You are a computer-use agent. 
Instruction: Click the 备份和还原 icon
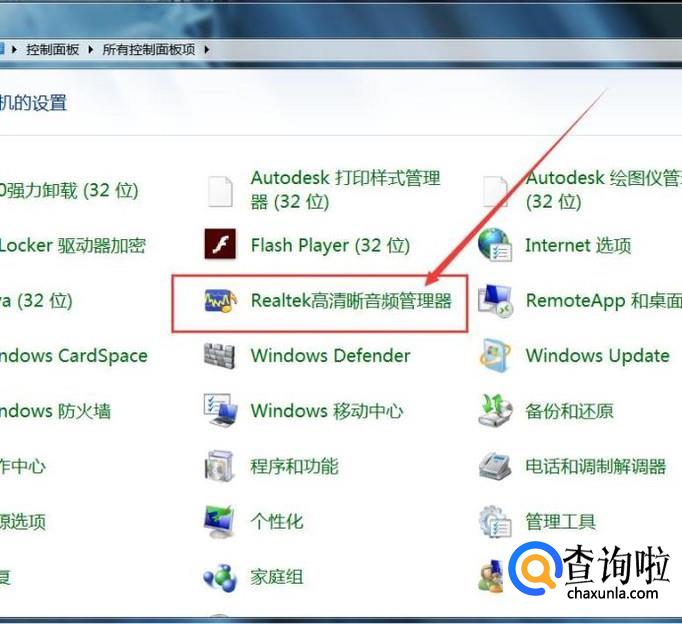[x=495, y=410]
